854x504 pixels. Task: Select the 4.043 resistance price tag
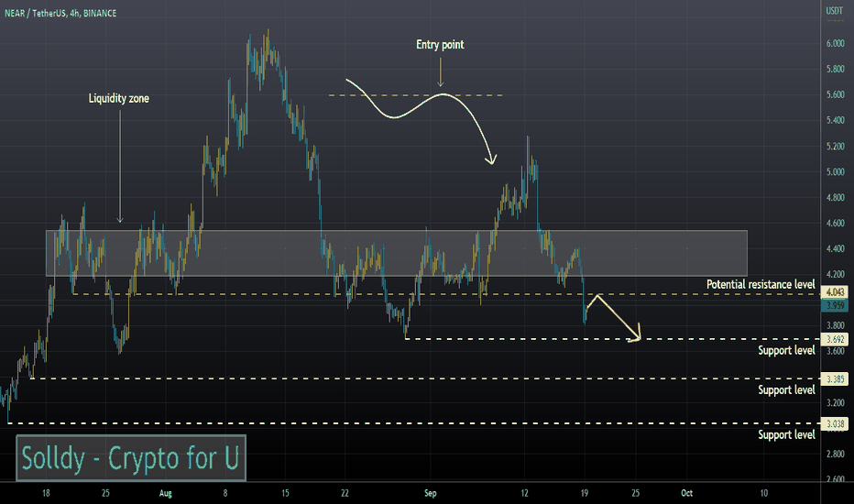pos(835,292)
